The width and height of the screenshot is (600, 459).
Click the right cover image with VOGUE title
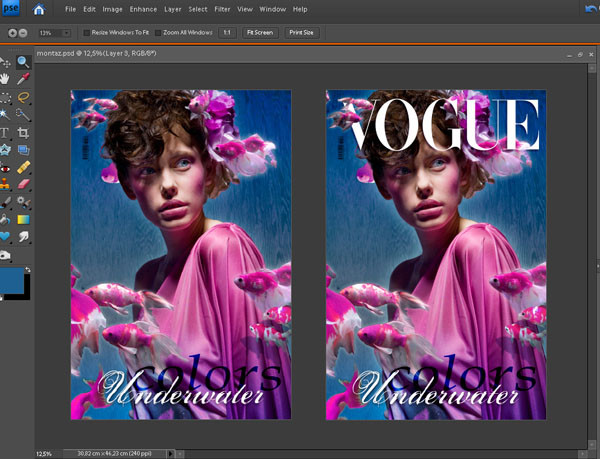coord(436,255)
